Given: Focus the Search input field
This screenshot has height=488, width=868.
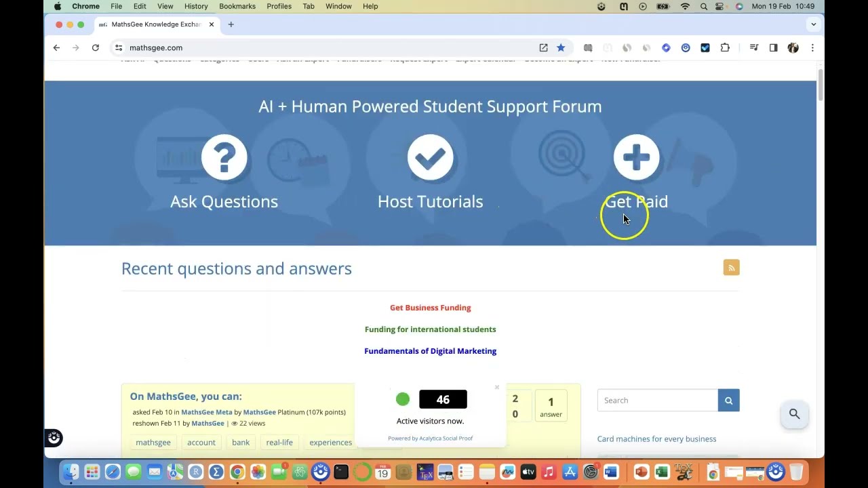Looking at the screenshot, I should 657,401.
